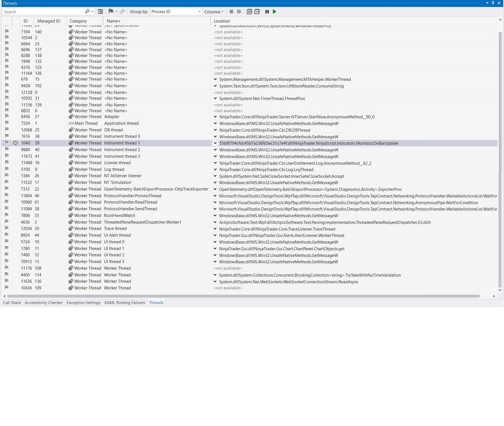Click the Worker Thread icon of UI Alert thread
The height and width of the screenshot is (426, 504).
[71, 235]
